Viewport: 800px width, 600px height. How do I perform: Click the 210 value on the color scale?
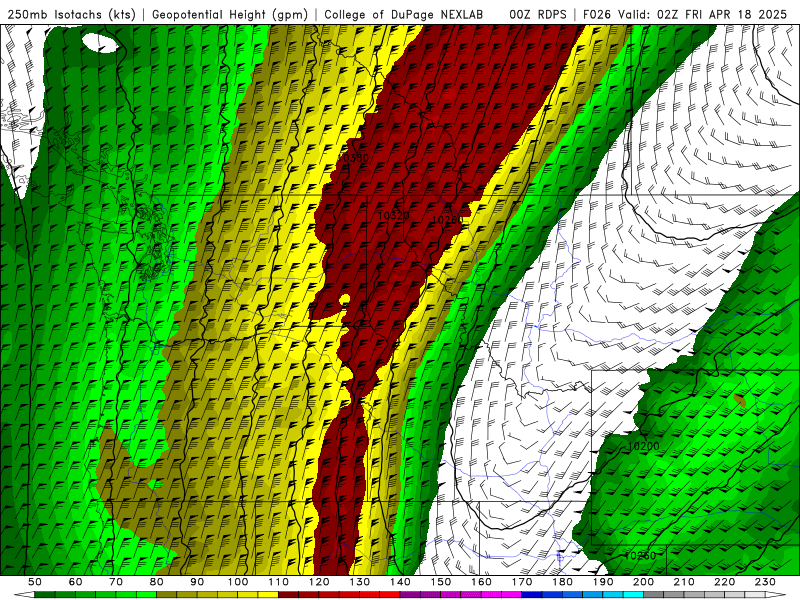684,582
